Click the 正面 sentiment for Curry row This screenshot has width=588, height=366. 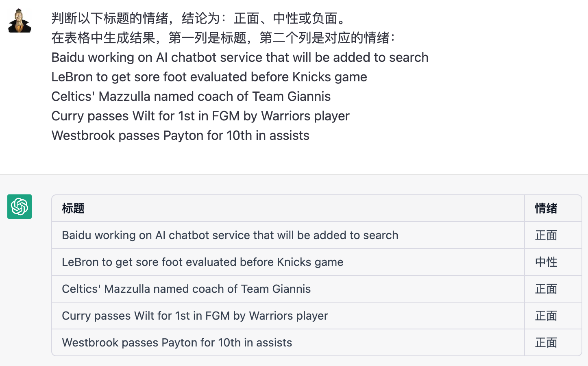coord(546,316)
